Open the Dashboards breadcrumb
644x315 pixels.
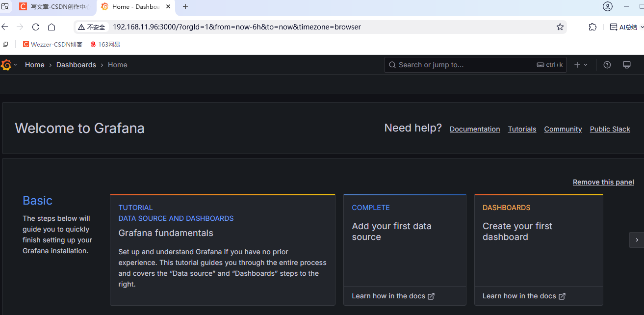76,65
